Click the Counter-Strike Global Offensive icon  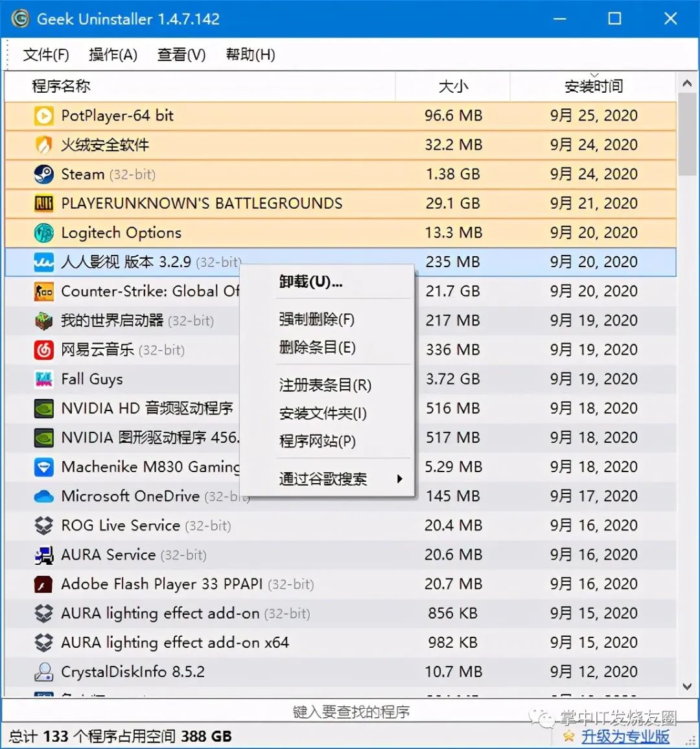coord(43,291)
